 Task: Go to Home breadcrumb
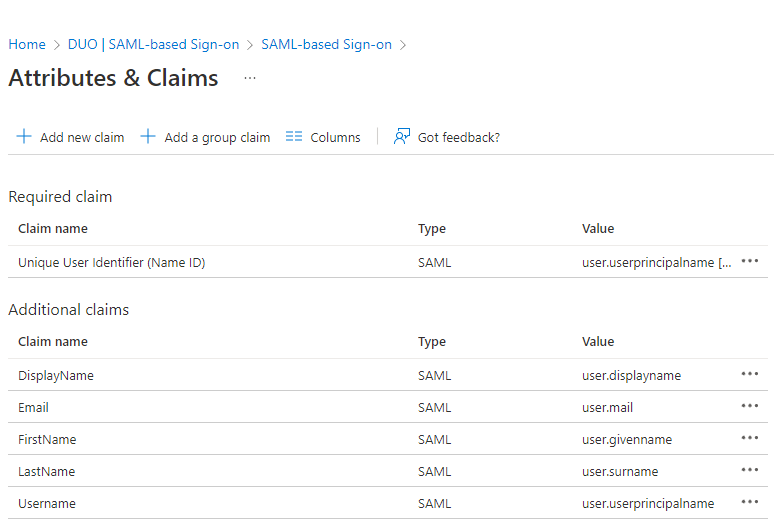27,44
